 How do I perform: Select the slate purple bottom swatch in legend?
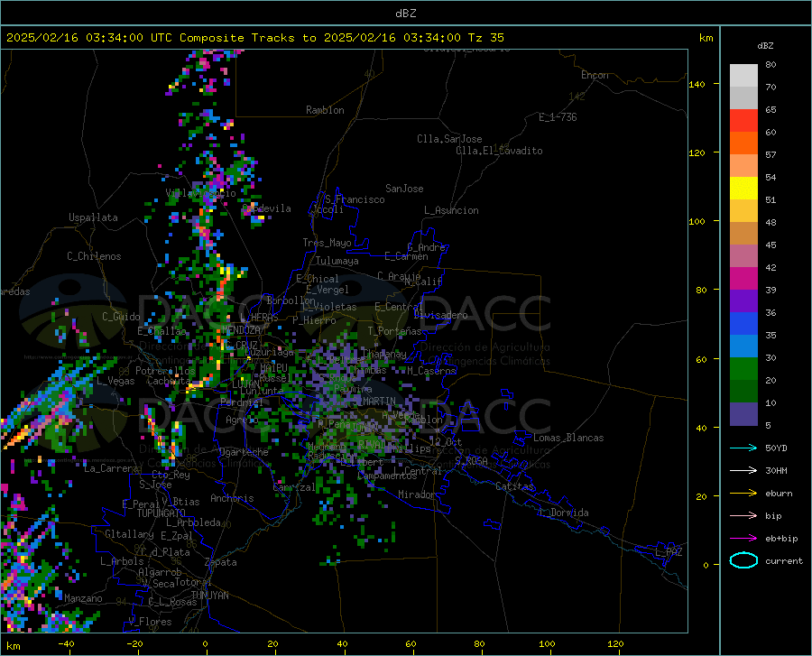pyautogui.click(x=743, y=413)
